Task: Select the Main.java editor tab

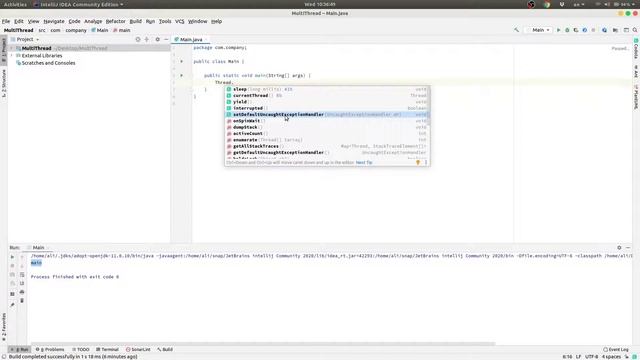Action: pyautogui.click(x=191, y=40)
